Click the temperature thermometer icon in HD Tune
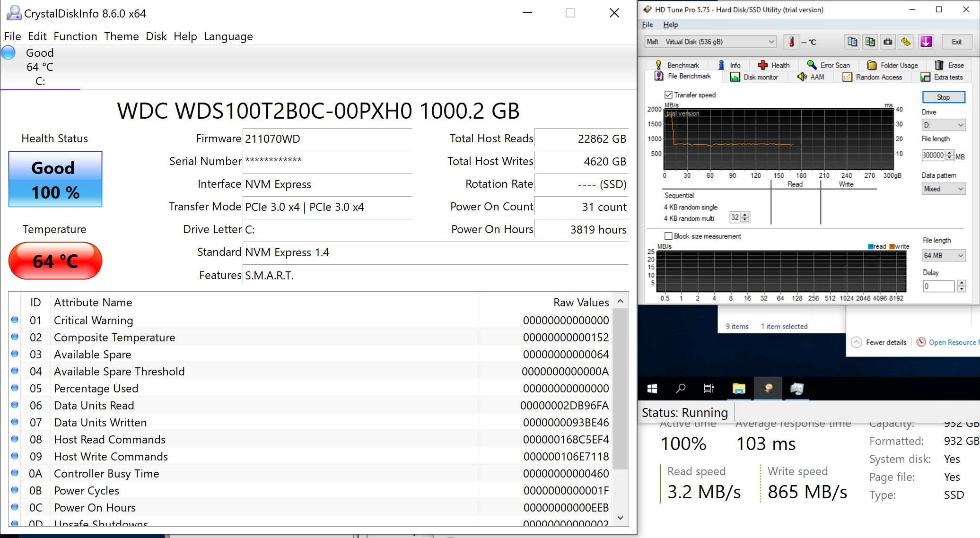 [791, 42]
